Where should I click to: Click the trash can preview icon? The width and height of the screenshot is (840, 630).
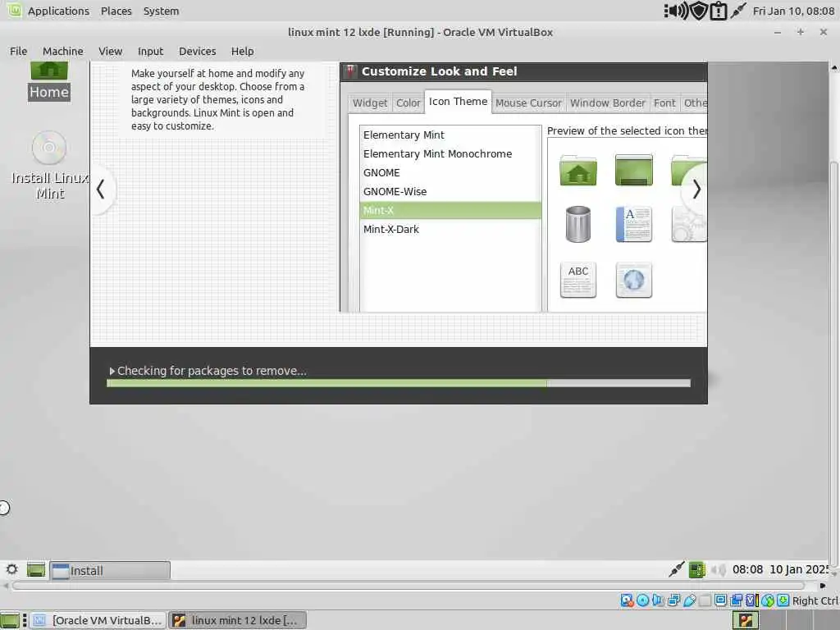click(578, 224)
